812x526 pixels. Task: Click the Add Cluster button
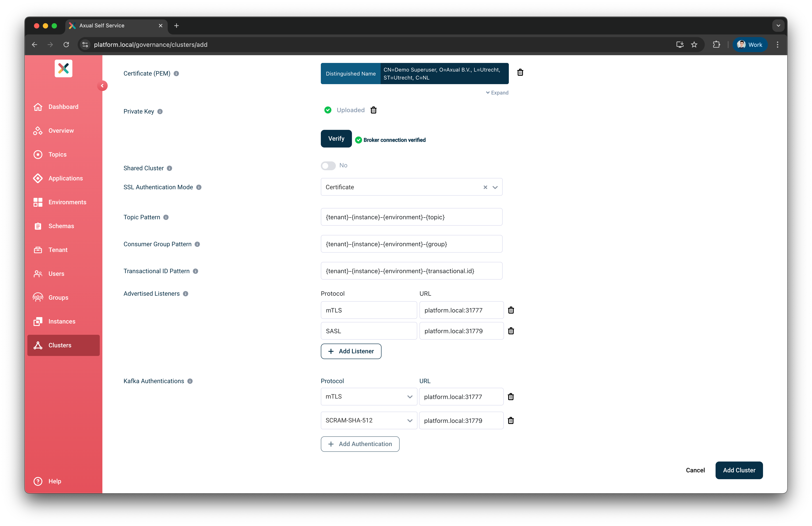click(739, 470)
